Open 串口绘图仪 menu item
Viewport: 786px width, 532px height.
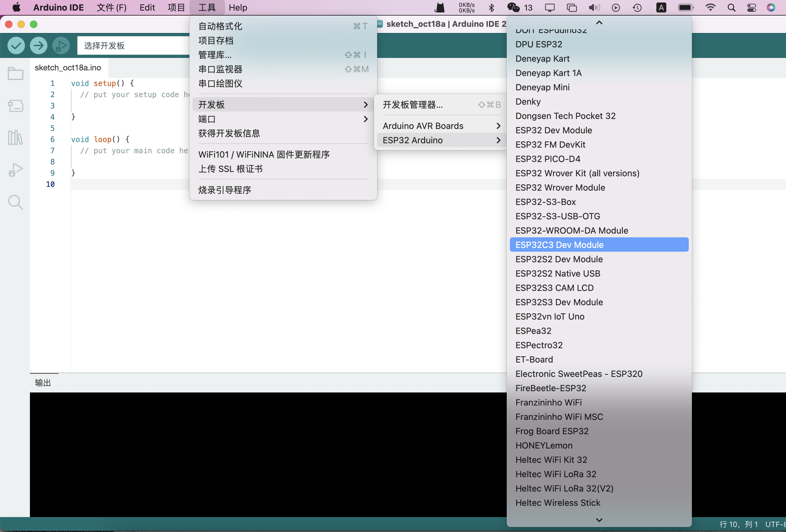(283, 83)
